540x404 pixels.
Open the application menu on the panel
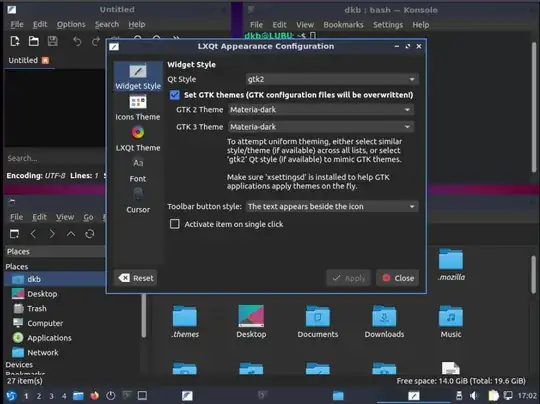coord(11,396)
